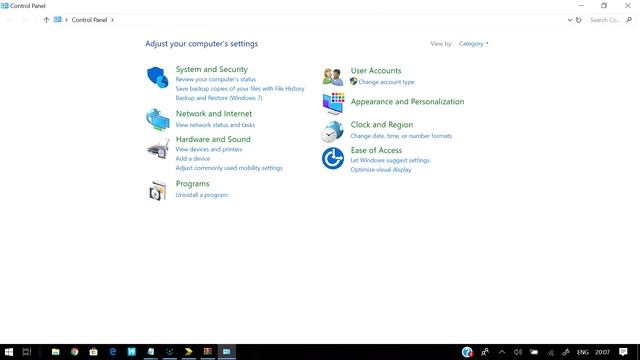This screenshot has height=360, width=640.
Task: Open the Action Center notifications icon
Action: 623,352
